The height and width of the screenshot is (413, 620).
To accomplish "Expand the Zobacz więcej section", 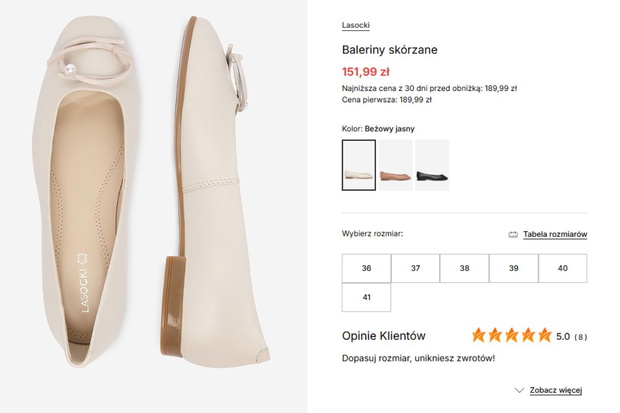I will coord(556,390).
